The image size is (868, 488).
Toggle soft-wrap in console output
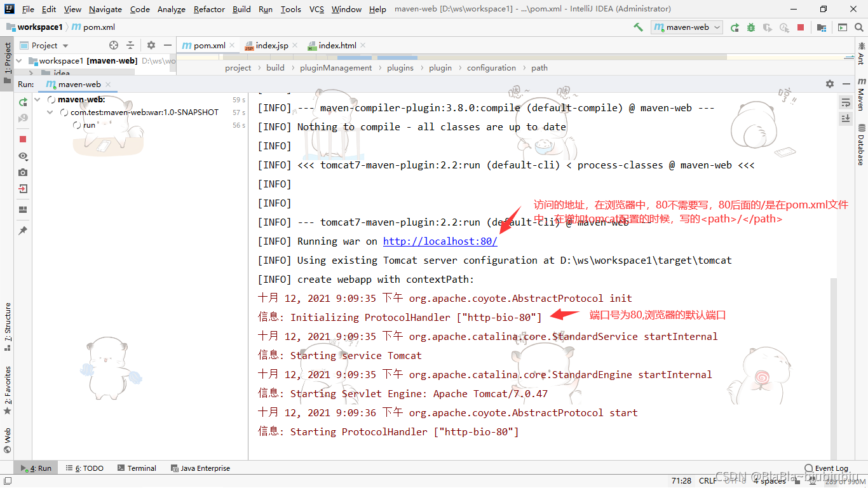click(x=845, y=102)
